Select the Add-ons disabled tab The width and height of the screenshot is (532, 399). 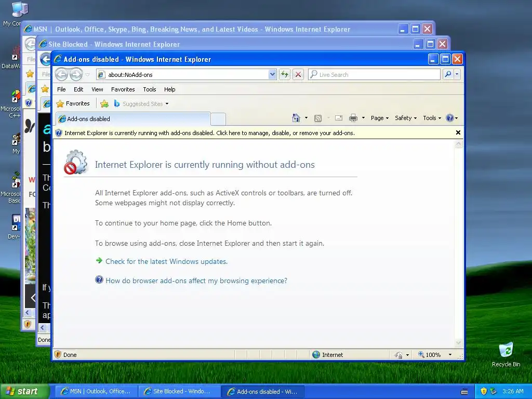(132, 119)
